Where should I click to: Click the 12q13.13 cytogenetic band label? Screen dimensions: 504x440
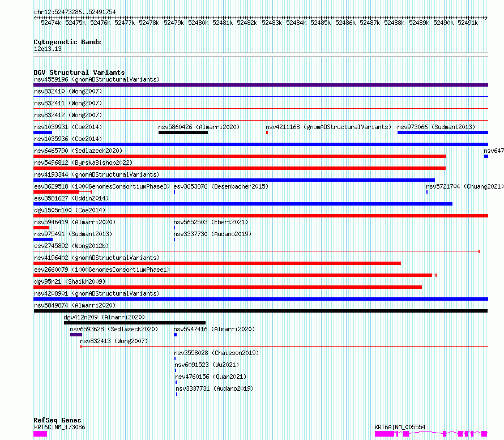click(48, 49)
